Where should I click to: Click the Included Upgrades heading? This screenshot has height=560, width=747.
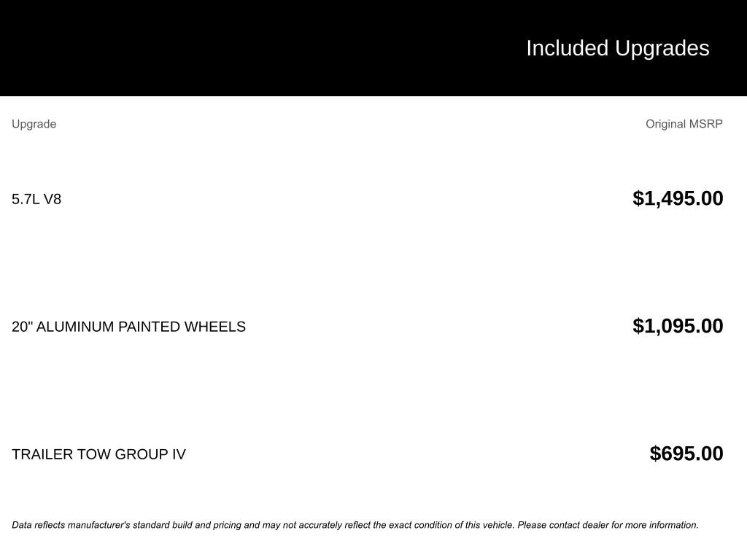(x=617, y=48)
